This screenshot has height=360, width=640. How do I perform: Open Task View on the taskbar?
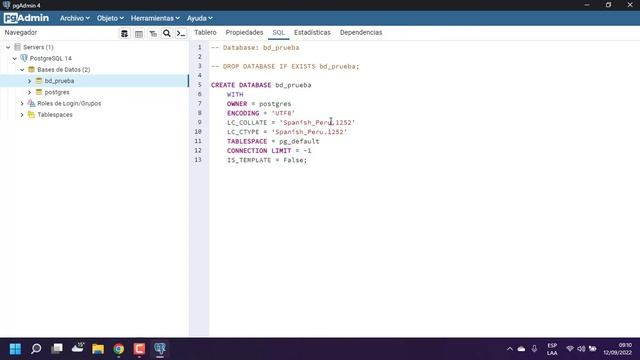coord(57,349)
